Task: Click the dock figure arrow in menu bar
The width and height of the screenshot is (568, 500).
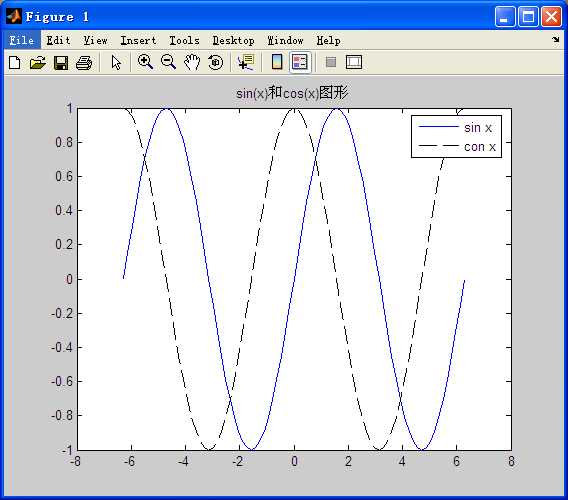Action: click(x=556, y=39)
